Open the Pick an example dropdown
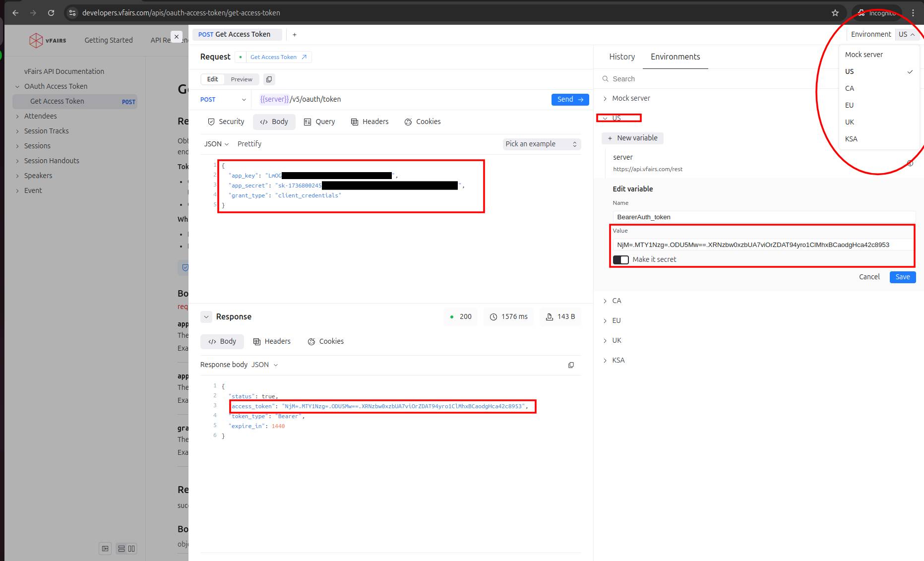 click(541, 144)
